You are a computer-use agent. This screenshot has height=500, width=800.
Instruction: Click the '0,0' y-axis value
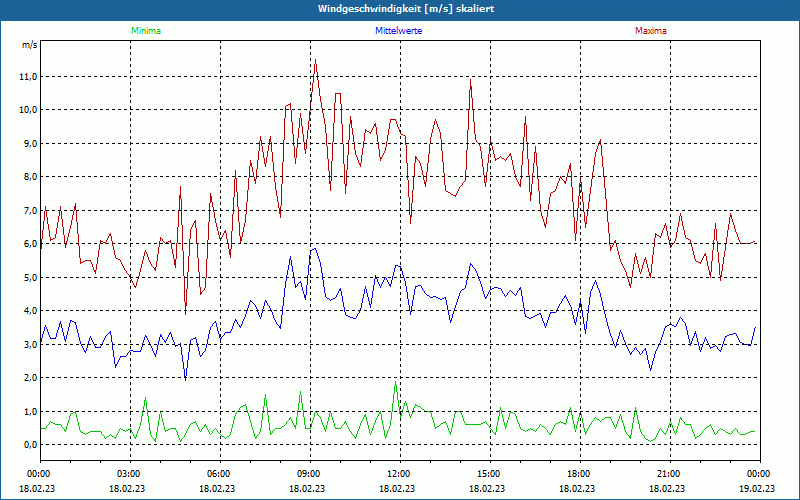click(30, 445)
